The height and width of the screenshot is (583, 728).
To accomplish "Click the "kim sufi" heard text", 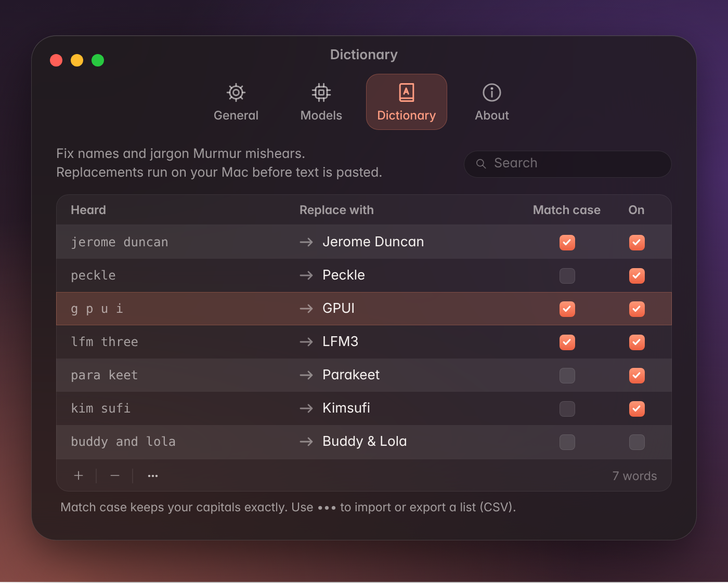I will 101,408.
